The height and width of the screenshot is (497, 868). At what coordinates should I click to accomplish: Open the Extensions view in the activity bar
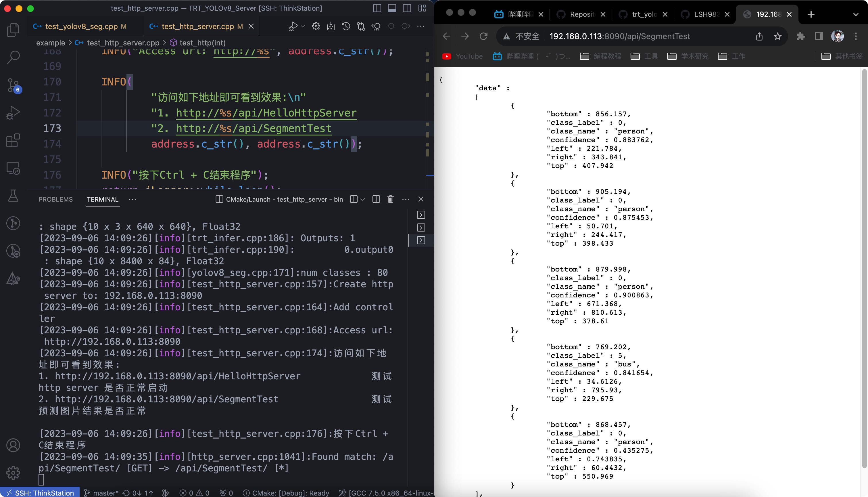[14, 141]
